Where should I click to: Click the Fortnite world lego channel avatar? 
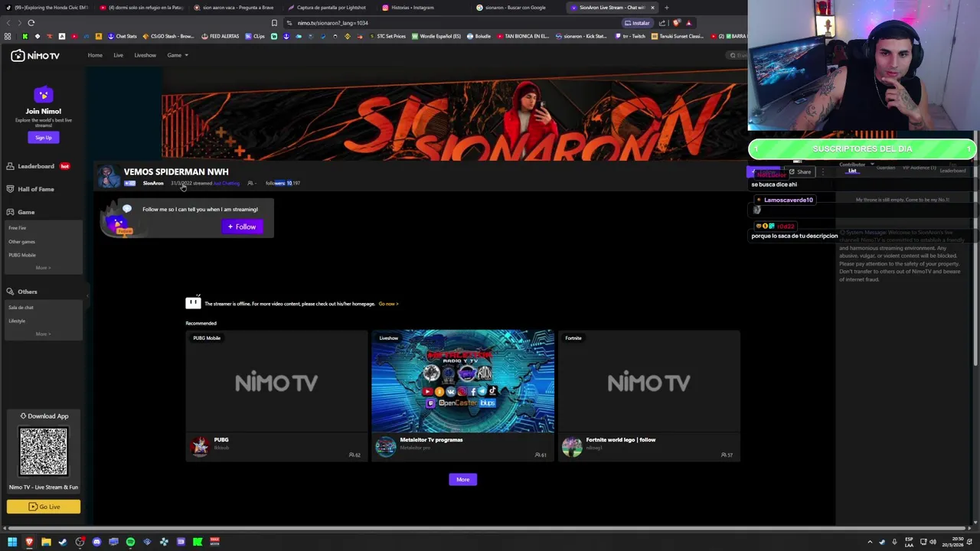571,447
